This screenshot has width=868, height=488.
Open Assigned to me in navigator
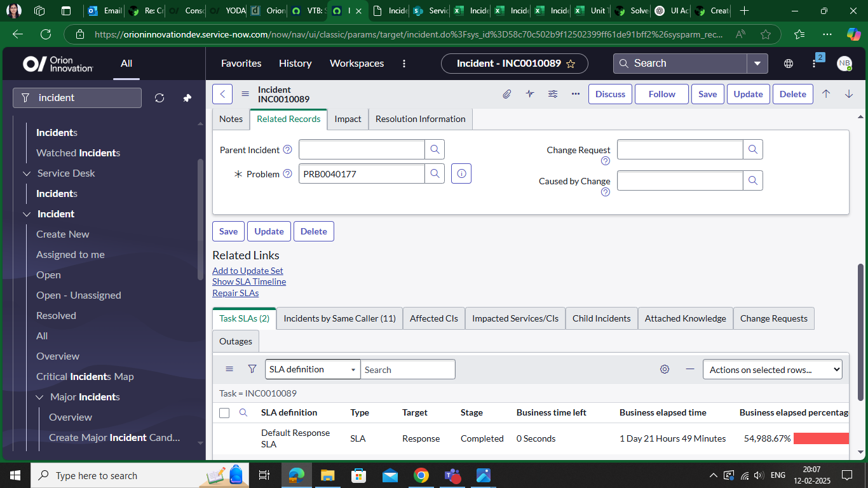click(71, 255)
